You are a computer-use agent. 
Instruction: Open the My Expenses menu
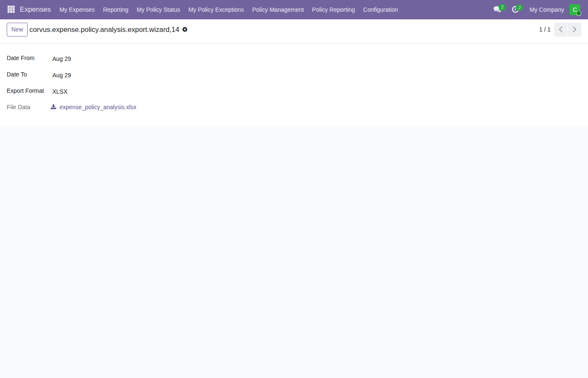pyautogui.click(x=77, y=10)
